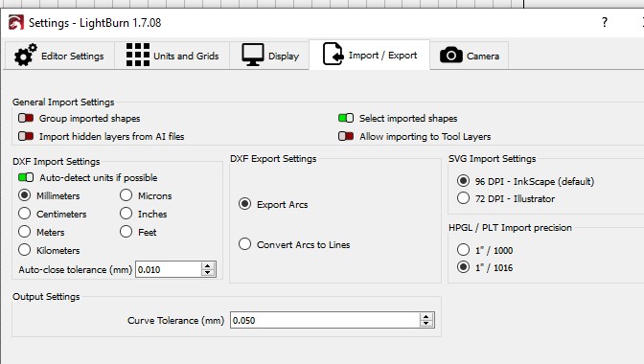Click the SVG Import Settings heading
This screenshot has width=644, height=364.
(492, 159)
